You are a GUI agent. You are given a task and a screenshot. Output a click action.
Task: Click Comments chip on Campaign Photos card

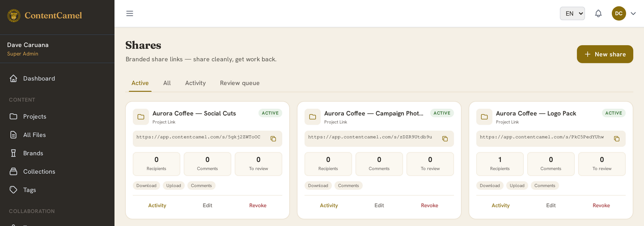348,185
